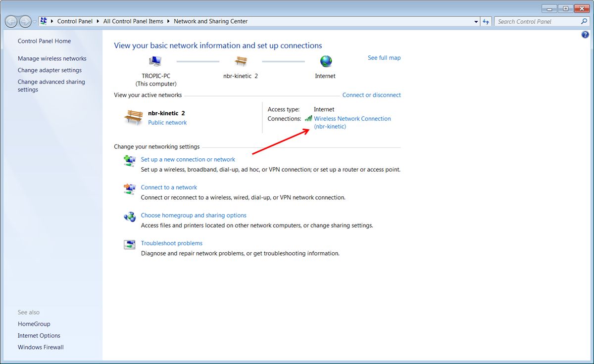Click the Internet globe icon
This screenshot has width=594, height=364.
326,61
